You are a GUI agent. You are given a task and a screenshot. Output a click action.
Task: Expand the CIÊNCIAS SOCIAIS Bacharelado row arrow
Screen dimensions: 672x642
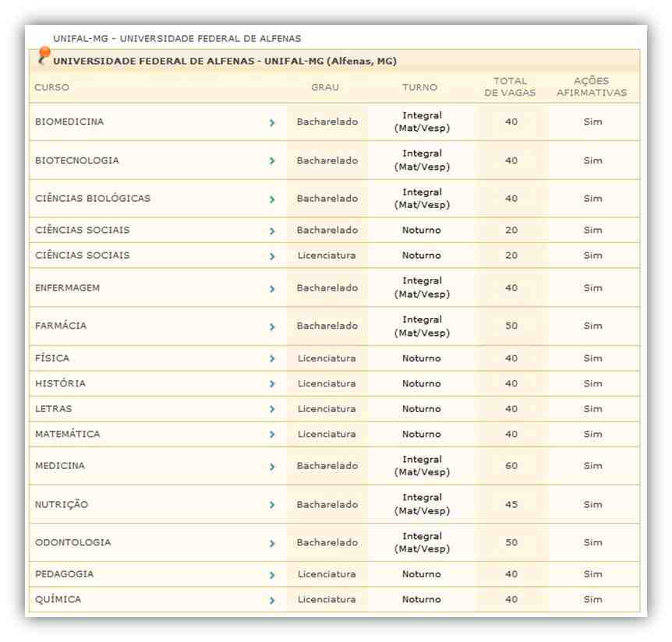click(x=272, y=231)
